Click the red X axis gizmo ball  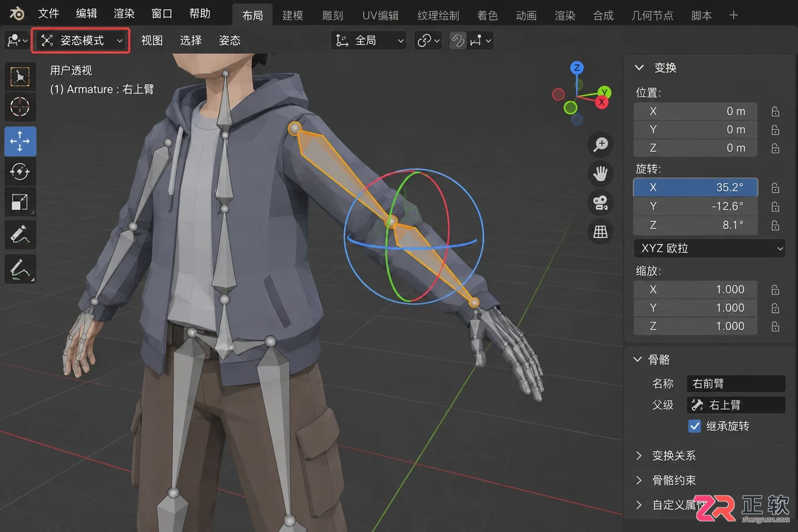pyautogui.click(x=602, y=102)
